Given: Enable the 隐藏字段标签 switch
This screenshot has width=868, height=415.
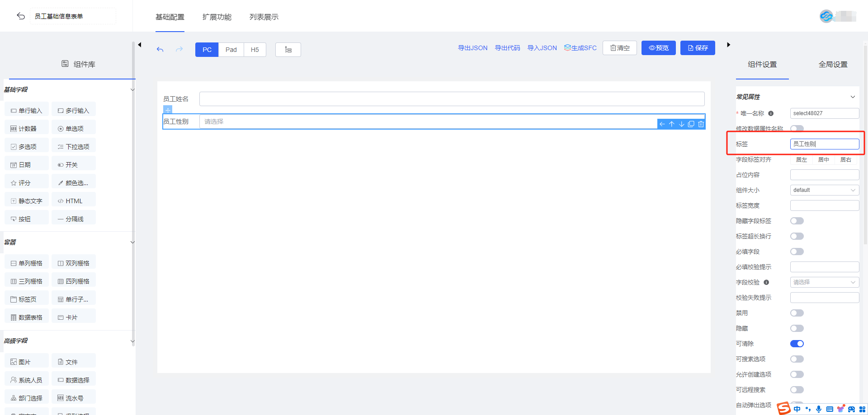Looking at the screenshot, I should [x=797, y=221].
